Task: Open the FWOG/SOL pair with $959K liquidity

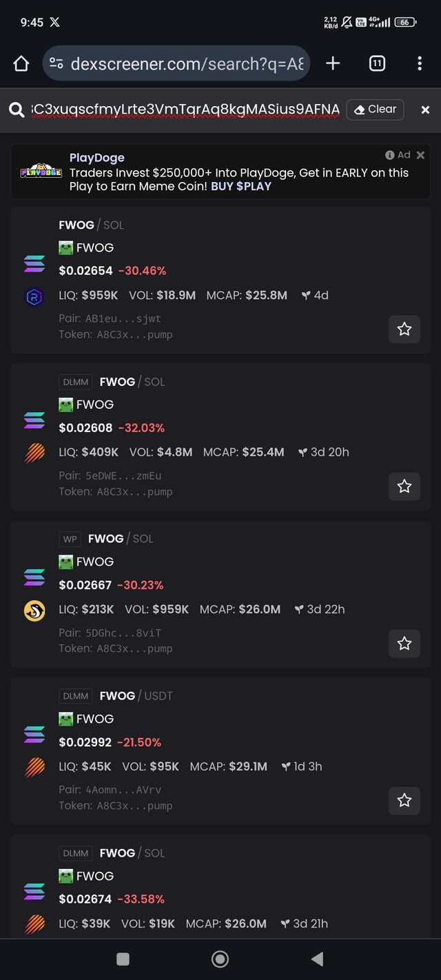Action: [207, 271]
